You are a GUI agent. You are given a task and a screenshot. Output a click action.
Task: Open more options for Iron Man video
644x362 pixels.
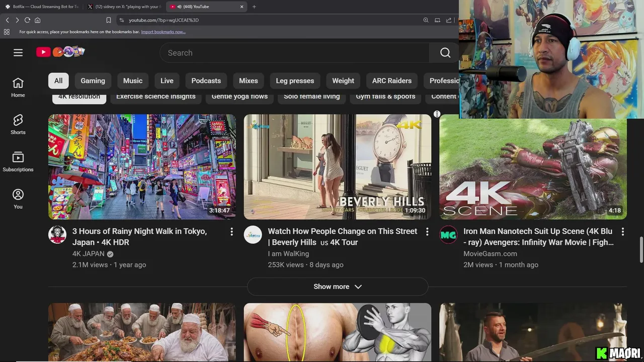pos(622,232)
